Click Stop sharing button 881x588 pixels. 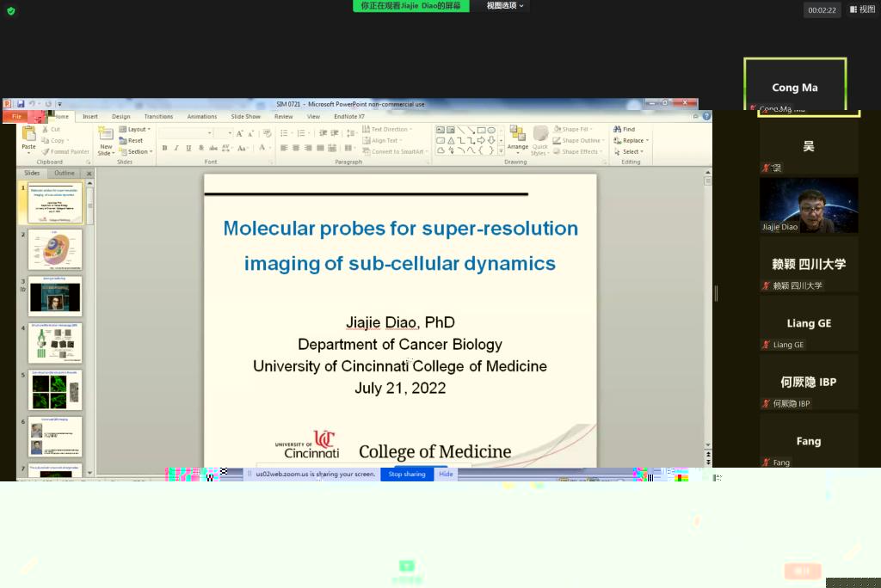pyautogui.click(x=407, y=474)
